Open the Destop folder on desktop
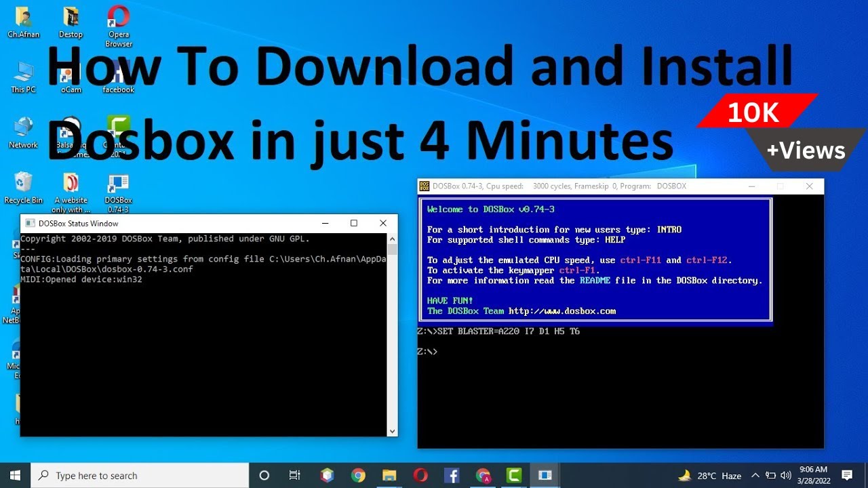868x488 pixels. coord(71,22)
